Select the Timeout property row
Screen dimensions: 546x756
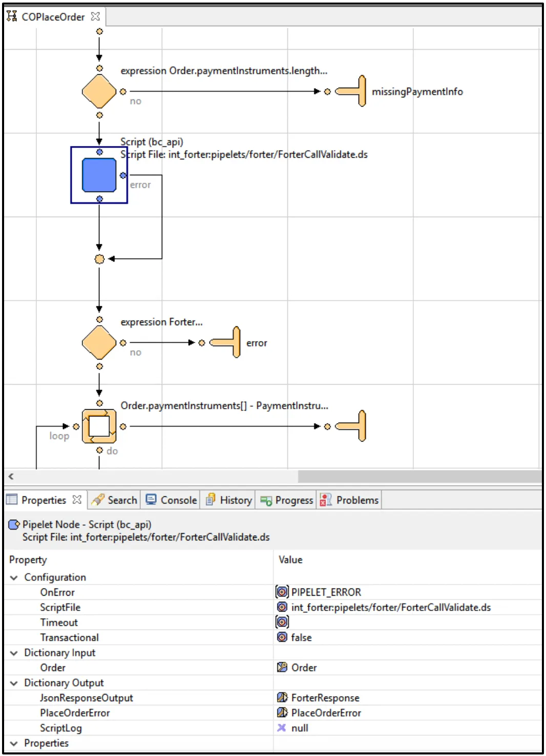[274, 622]
